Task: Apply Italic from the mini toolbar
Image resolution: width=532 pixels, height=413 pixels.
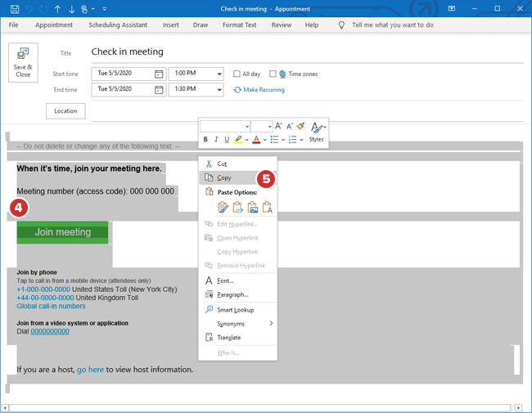Action: point(216,140)
